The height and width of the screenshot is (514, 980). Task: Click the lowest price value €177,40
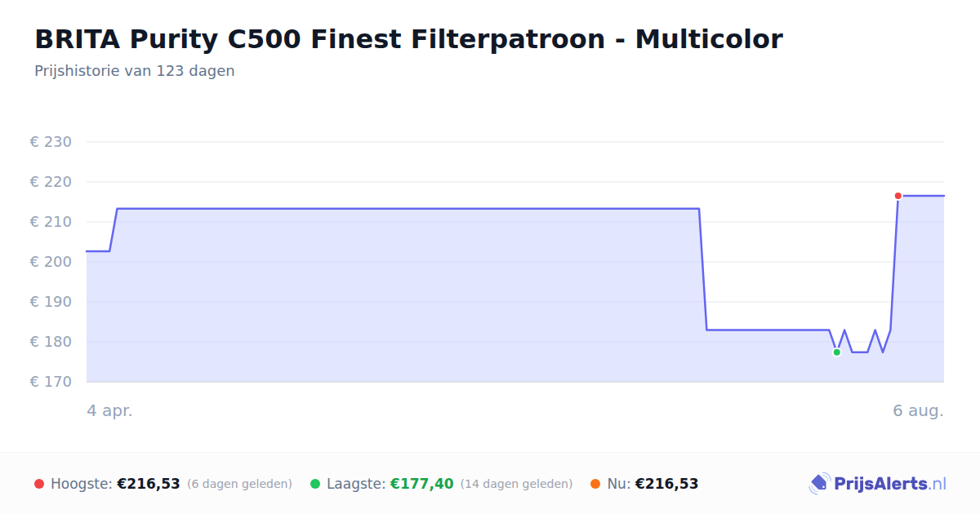(x=421, y=484)
